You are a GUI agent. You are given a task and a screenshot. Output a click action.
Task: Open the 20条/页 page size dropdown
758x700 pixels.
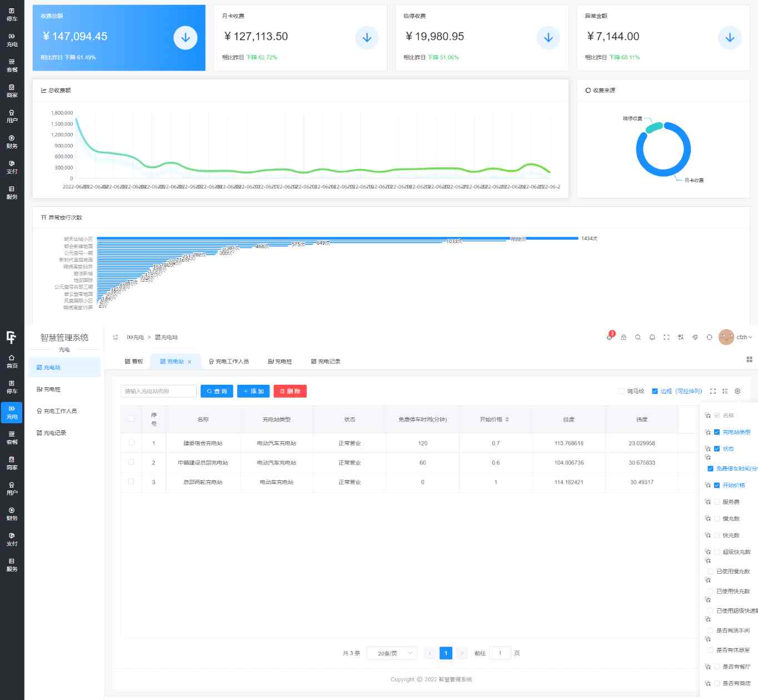coord(392,653)
